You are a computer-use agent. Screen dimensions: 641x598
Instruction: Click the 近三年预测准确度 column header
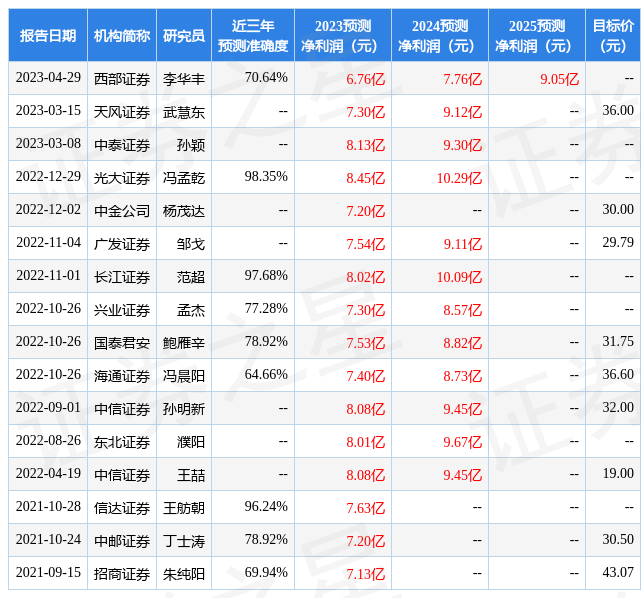[253, 36]
